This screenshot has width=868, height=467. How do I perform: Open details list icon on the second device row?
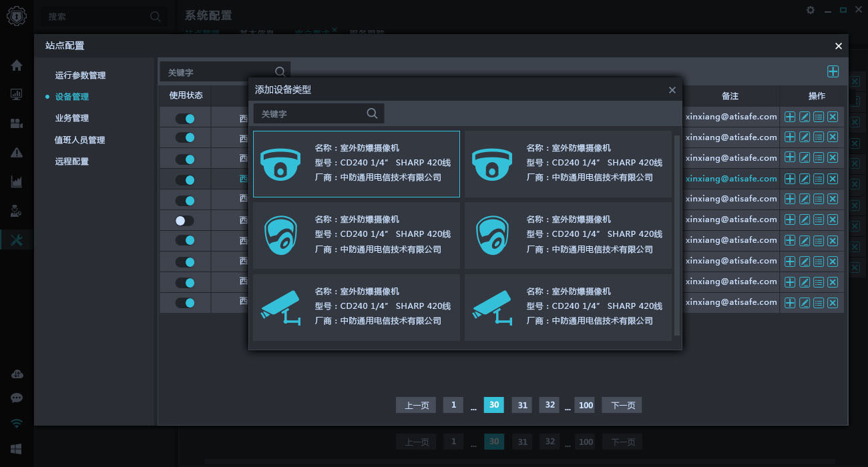click(818, 137)
